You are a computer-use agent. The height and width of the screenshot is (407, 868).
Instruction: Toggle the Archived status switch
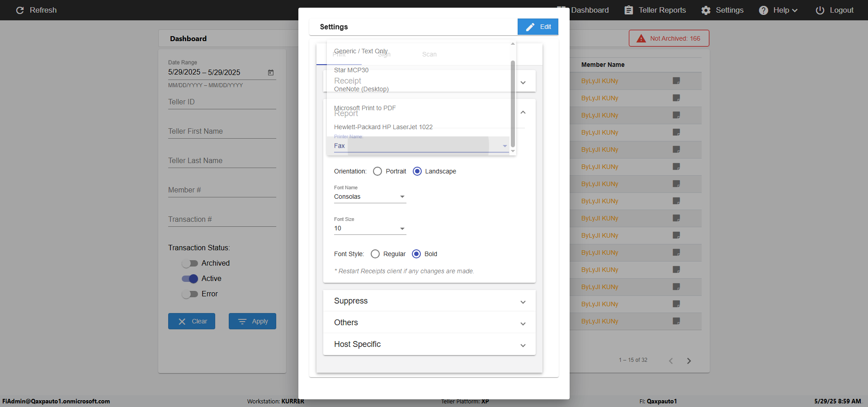[190, 263]
